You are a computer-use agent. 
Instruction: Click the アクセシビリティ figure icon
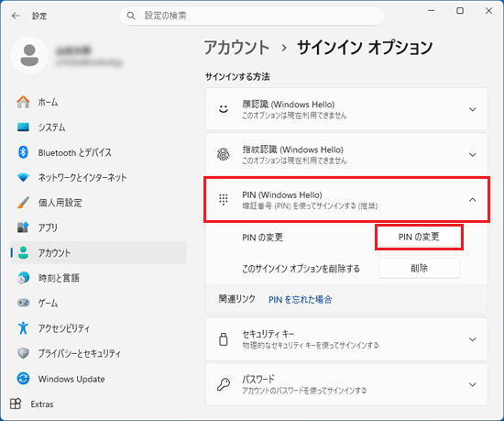pyautogui.click(x=23, y=328)
